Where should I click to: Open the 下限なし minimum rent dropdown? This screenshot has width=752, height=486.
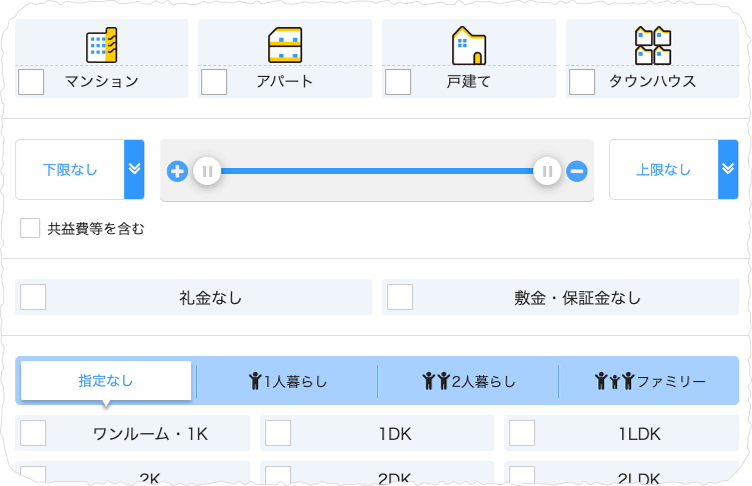click(80, 170)
